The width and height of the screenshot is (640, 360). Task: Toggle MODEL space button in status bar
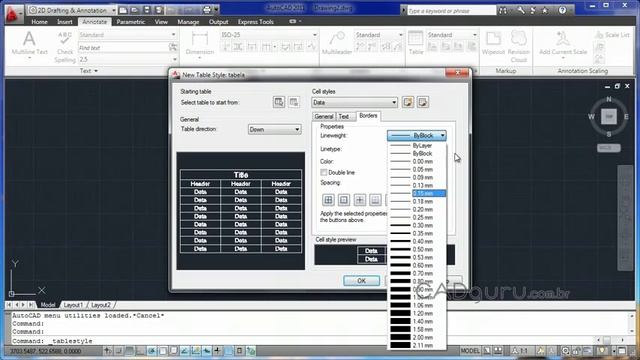click(x=470, y=351)
